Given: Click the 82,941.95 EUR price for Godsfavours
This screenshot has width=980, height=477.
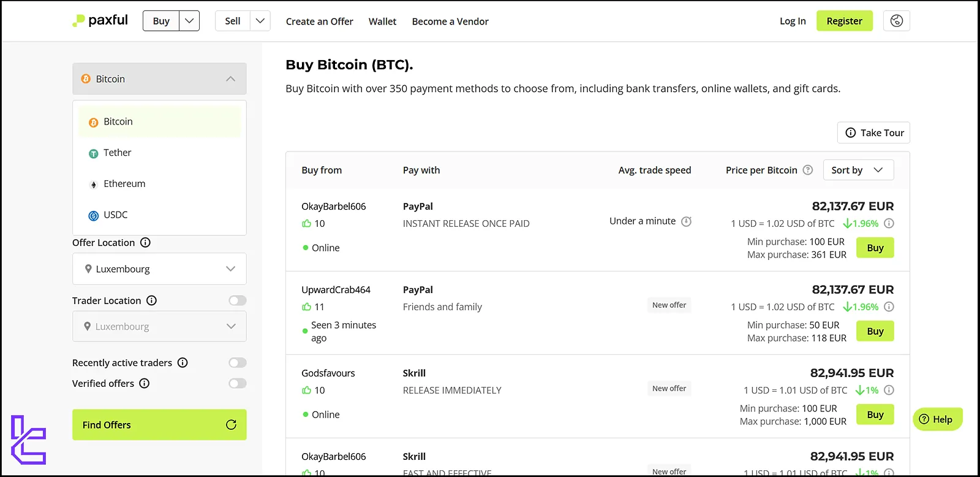Looking at the screenshot, I should [852, 373].
